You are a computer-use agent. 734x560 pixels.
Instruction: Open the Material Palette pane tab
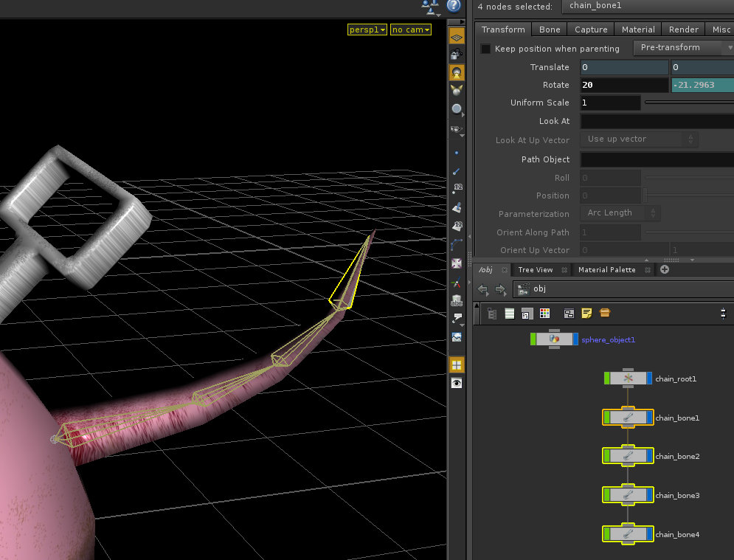(606, 270)
